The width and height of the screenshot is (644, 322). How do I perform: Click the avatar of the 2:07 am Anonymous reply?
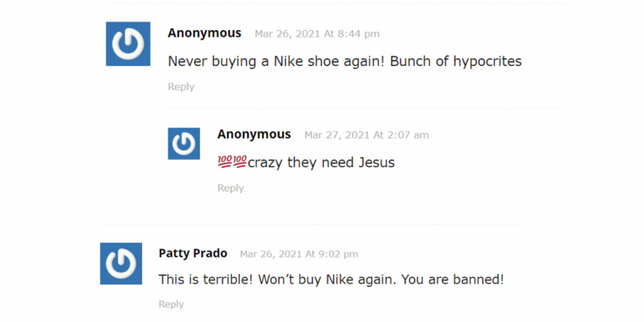coord(184,144)
